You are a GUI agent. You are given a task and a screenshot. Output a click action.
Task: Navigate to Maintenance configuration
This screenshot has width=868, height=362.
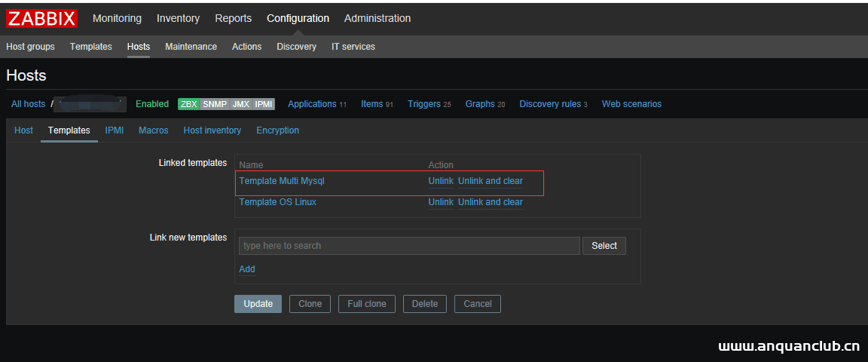[x=191, y=47]
